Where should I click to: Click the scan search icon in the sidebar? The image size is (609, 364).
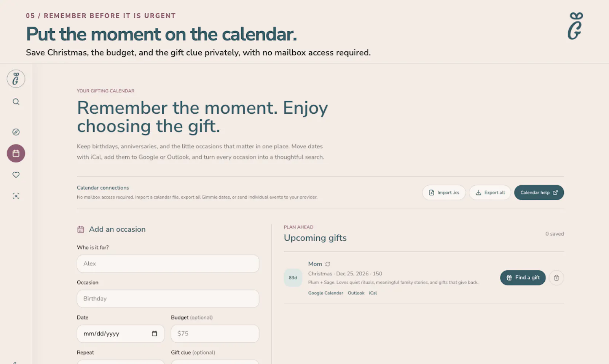point(16,196)
